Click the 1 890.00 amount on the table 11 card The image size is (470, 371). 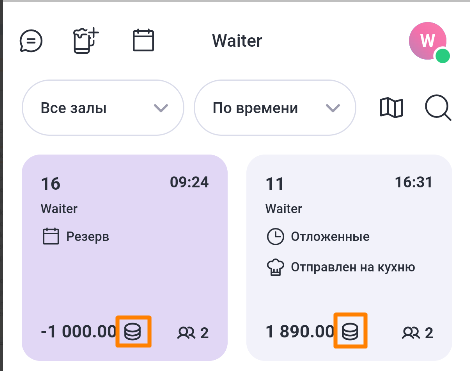[300, 332]
